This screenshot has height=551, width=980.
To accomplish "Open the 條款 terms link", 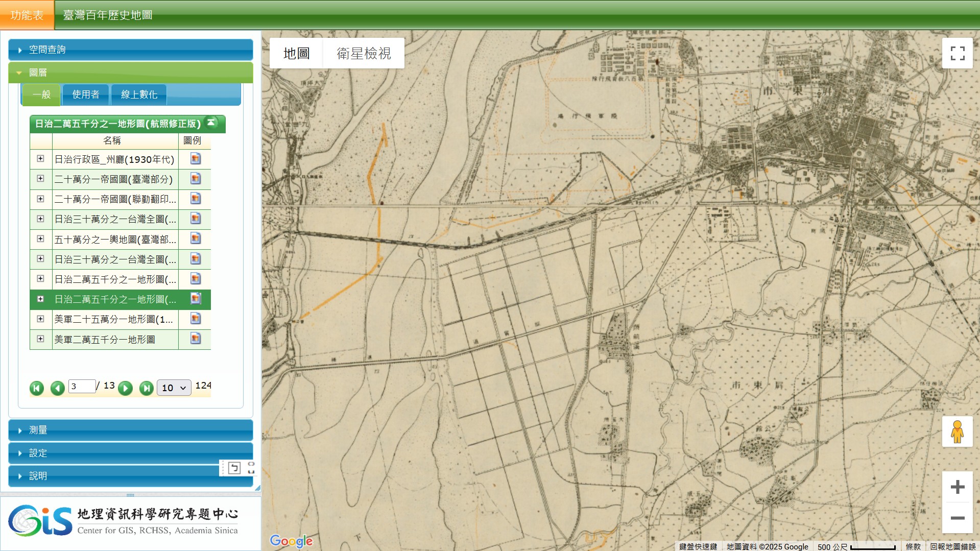I will point(913,546).
